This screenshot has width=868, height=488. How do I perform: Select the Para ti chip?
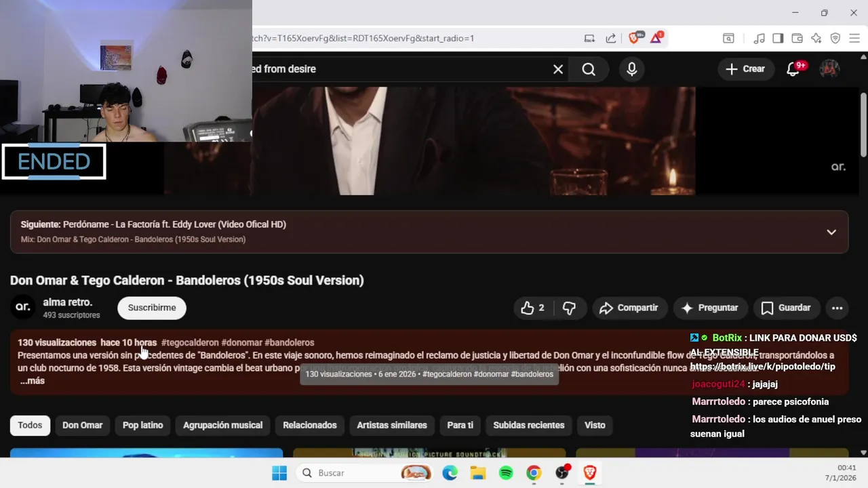point(460,425)
